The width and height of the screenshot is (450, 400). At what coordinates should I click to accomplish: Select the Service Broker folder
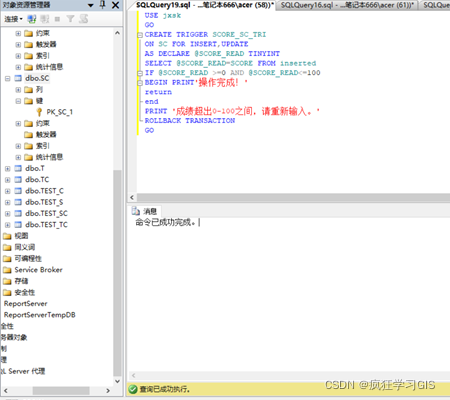point(33,270)
